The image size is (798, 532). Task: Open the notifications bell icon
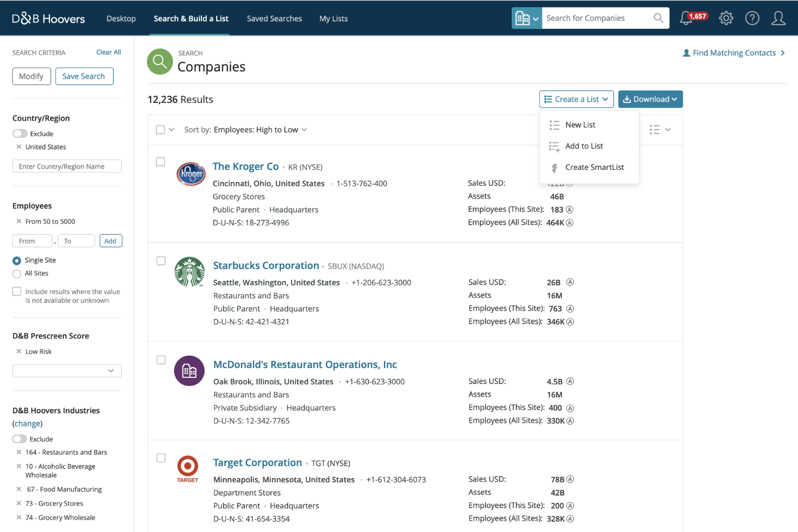pyautogui.click(x=686, y=18)
